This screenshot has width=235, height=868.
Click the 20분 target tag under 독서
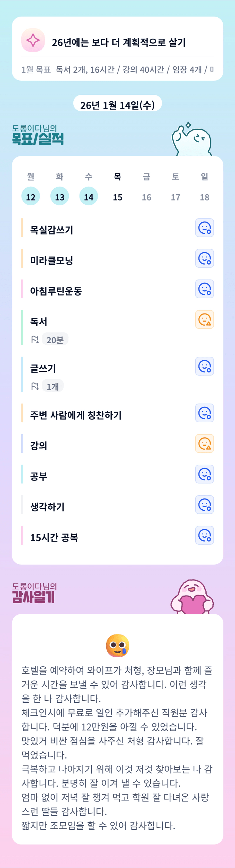pos(55,340)
